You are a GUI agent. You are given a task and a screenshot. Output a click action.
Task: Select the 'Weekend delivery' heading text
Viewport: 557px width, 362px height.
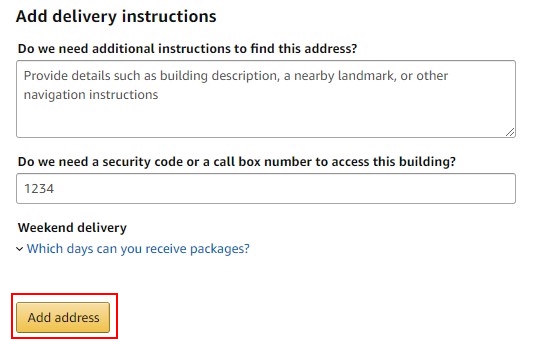point(72,227)
